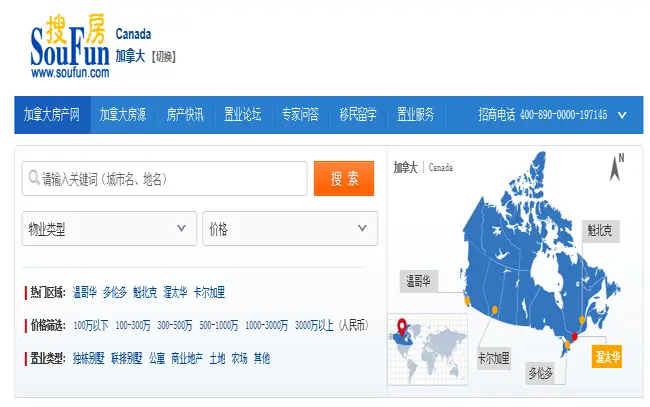Click the 招商电话 phone number text
The width and height of the screenshot is (650, 407).
coord(543,115)
